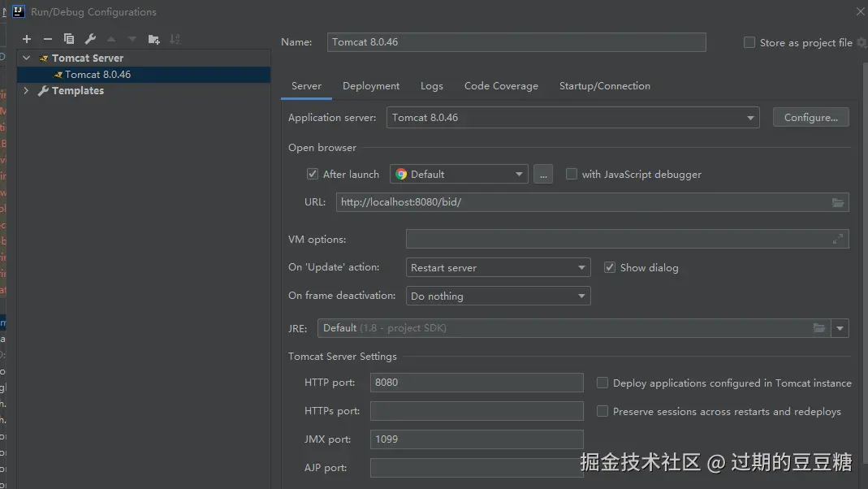868x489 pixels.
Task: Enable Preserve sessions across restarts
Action: [x=602, y=411]
